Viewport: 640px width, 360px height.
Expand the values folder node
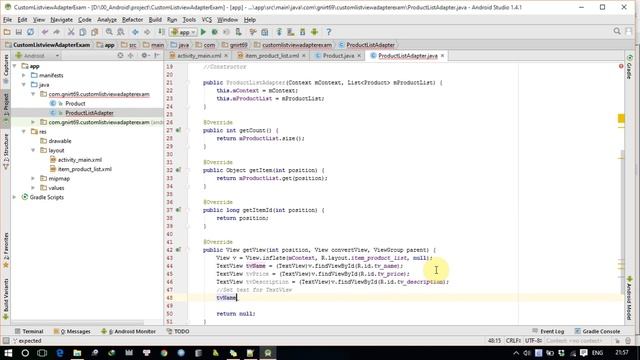pos(33,188)
